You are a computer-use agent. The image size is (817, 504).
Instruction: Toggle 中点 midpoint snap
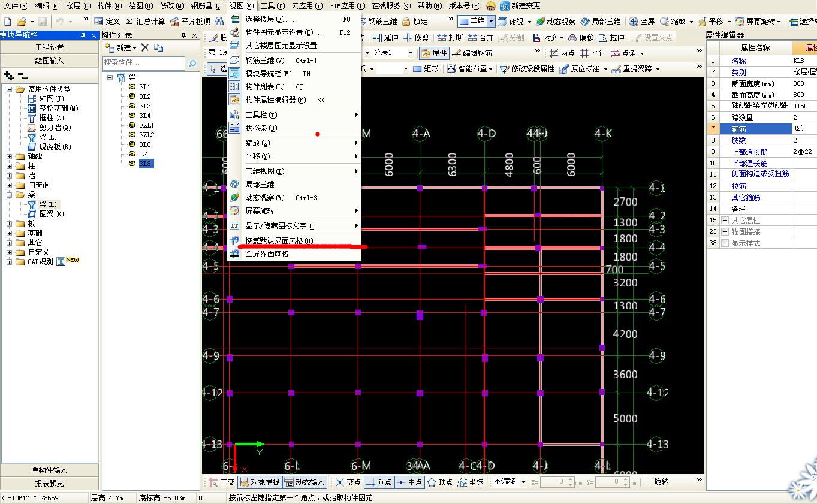point(409,482)
